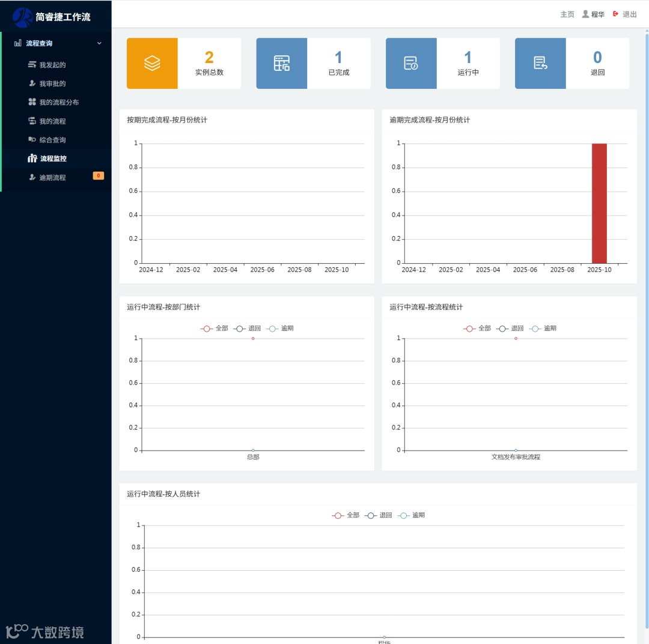Collapse the 流程查询 menu chevron
649x644 pixels.
click(x=99, y=43)
